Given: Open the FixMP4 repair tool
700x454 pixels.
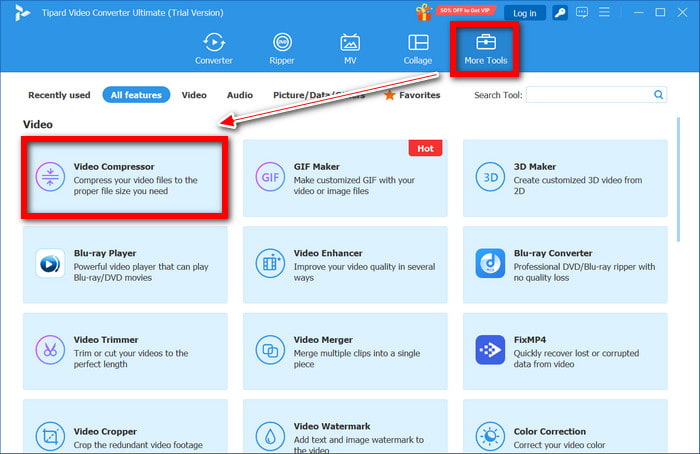Looking at the screenshot, I should pos(565,350).
